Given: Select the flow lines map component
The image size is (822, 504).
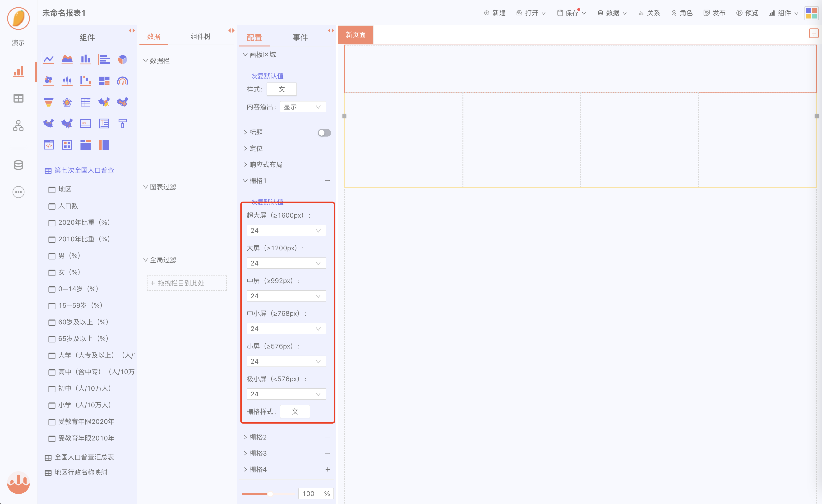Looking at the screenshot, I should pyautogui.click(x=49, y=124).
